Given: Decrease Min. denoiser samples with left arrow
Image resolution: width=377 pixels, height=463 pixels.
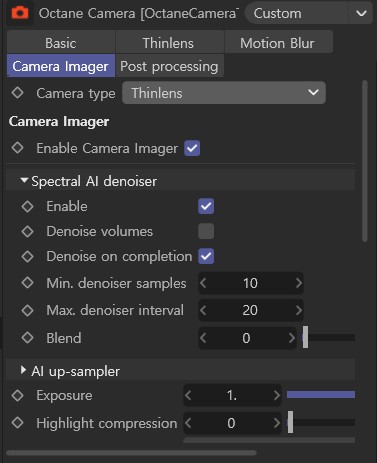Looking at the screenshot, I should [x=203, y=283].
